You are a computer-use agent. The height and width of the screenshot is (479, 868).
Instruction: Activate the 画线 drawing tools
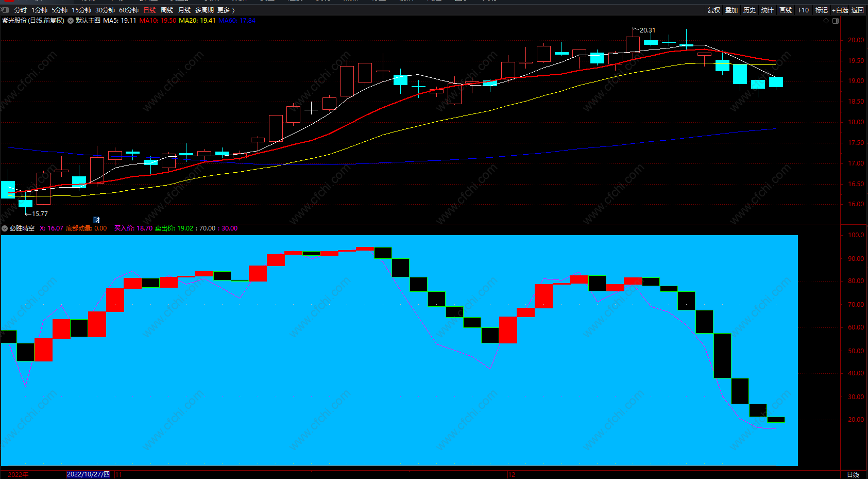click(786, 10)
